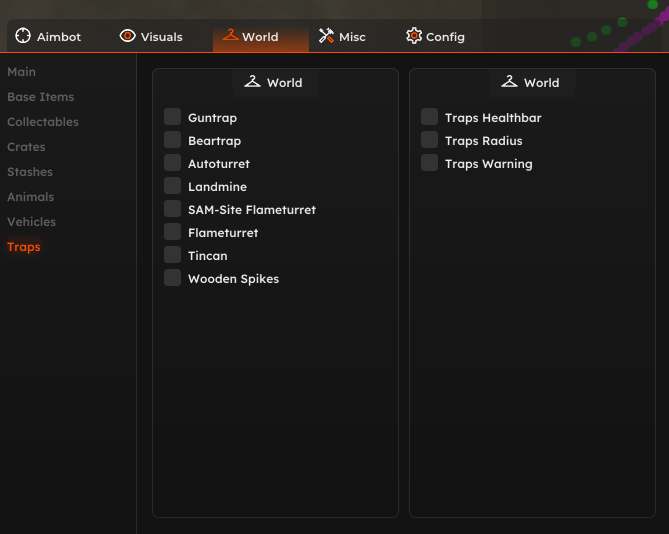This screenshot has height=534, width=669.
Task: Click the right World panel header icon
Action: 509,81
